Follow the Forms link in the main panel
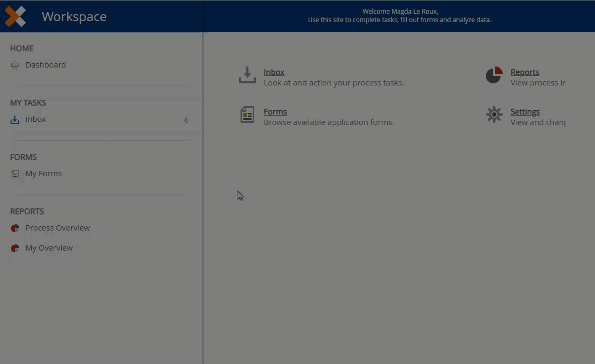Image resolution: width=595 pixels, height=364 pixels. (x=275, y=112)
